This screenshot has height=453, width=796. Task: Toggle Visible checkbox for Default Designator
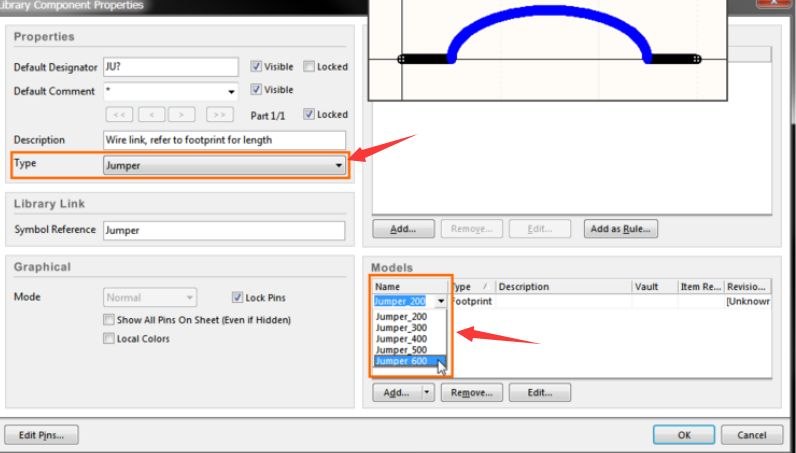click(256, 67)
